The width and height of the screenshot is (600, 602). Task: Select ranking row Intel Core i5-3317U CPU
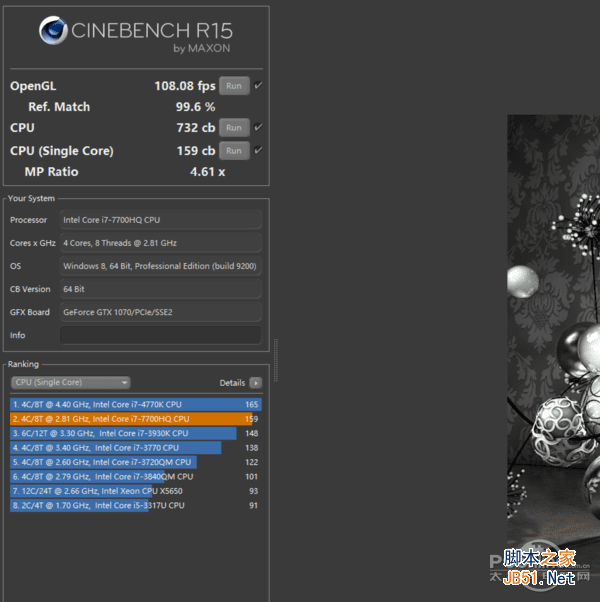pos(136,505)
